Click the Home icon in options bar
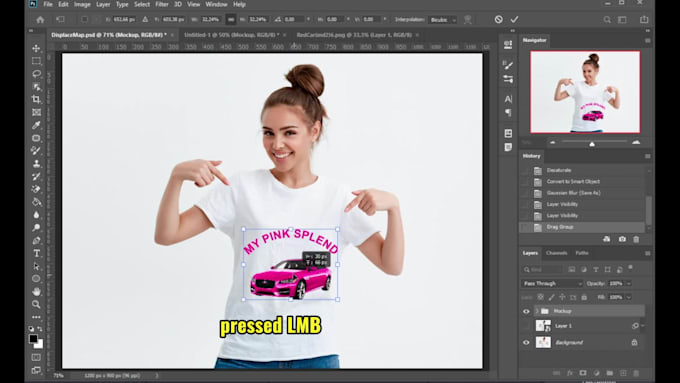 pyautogui.click(x=40, y=20)
